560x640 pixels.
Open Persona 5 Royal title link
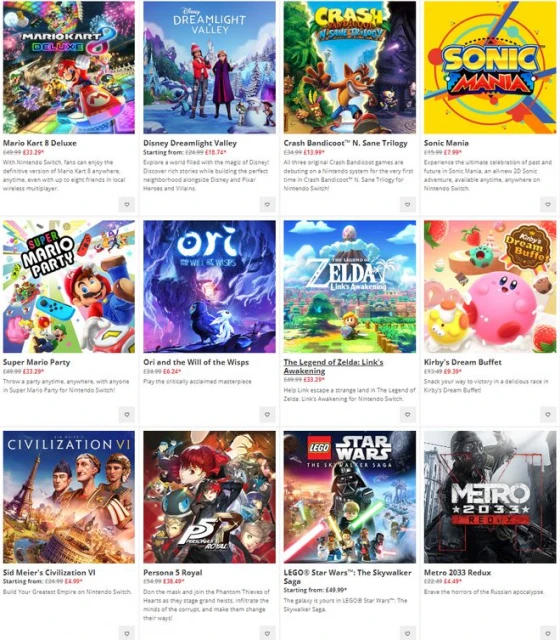click(173, 572)
